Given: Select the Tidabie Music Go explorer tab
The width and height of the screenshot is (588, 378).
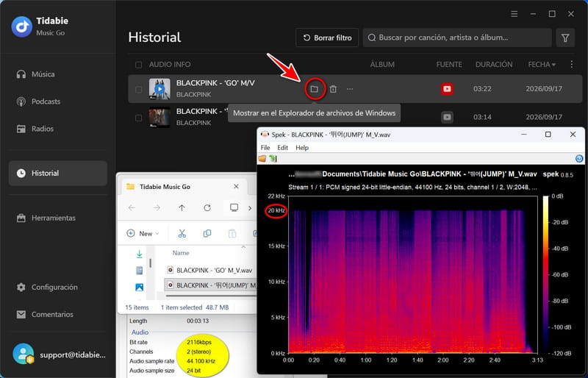Looking at the screenshot, I should (184, 187).
